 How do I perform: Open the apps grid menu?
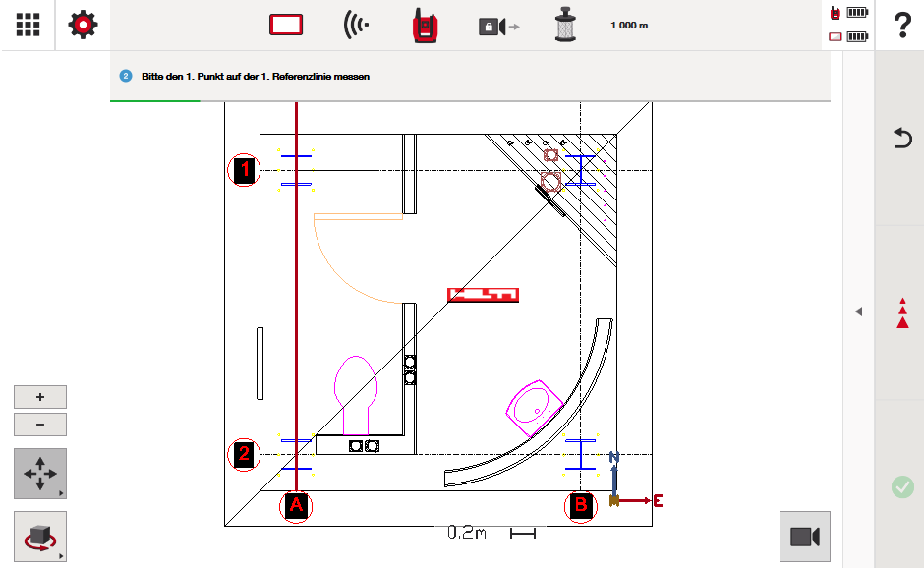28,25
